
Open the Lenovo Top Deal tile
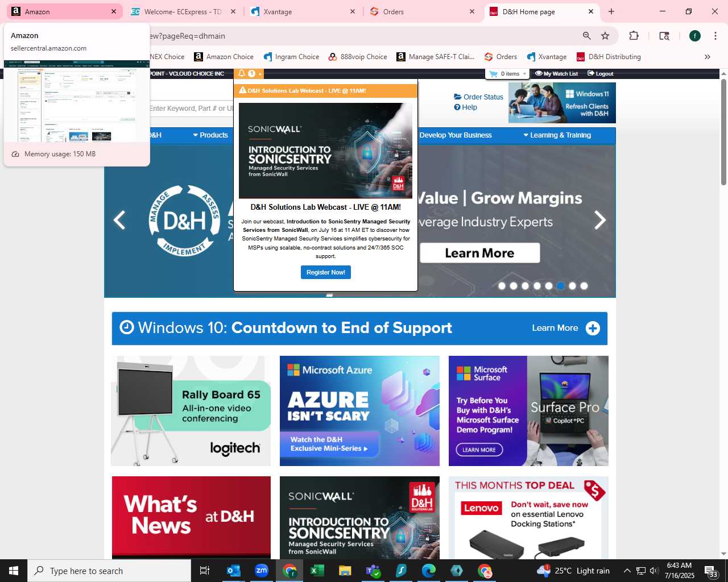(x=528, y=518)
